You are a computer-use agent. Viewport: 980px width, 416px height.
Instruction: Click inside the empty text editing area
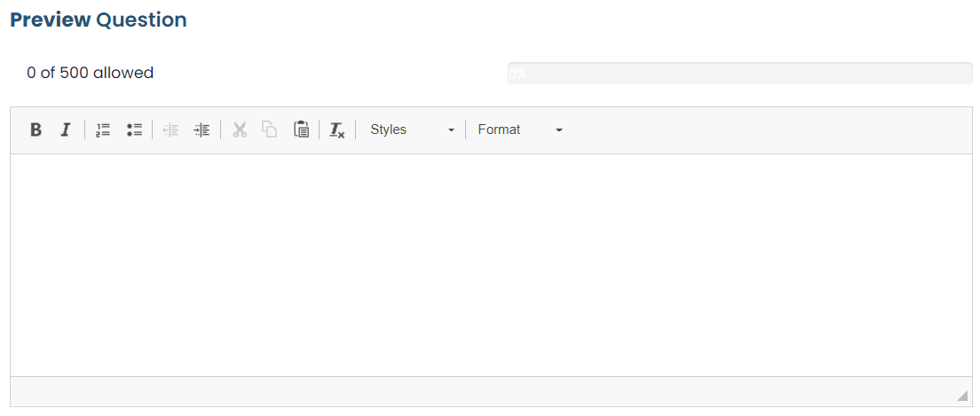(491, 265)
